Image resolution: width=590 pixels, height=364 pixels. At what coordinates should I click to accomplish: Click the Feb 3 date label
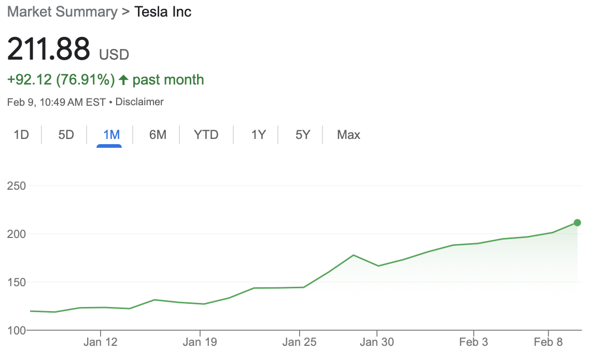(473, 342)
